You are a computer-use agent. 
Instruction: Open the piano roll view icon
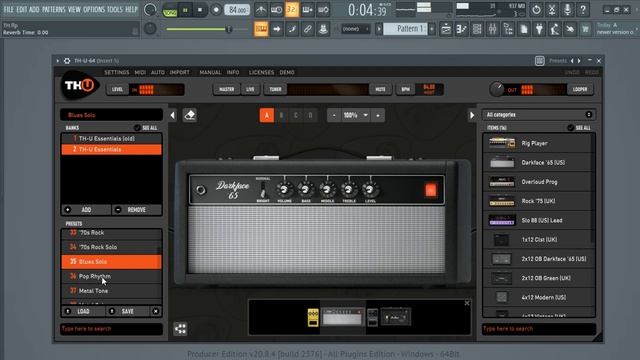pos(462,29)
